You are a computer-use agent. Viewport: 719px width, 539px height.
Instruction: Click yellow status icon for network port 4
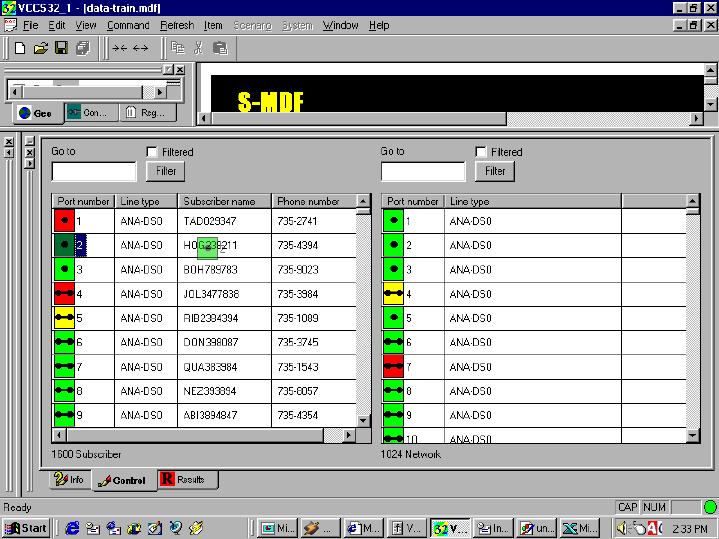click(x=393, y=293)
